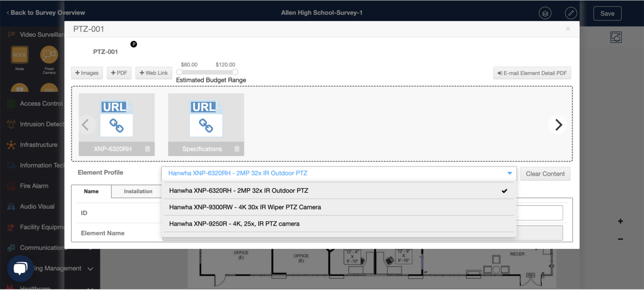
Task: Select the Fixed Camera element icon
Action: point(49,55)
